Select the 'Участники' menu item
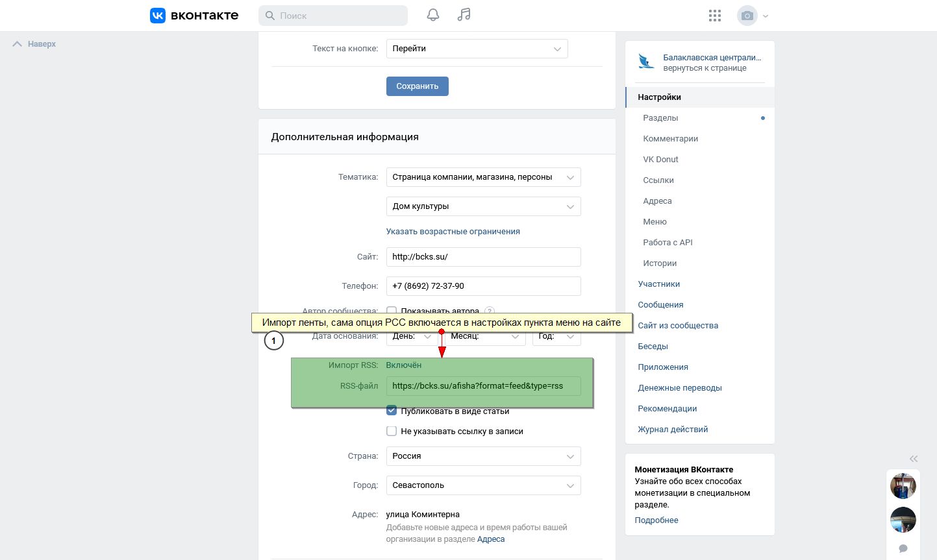 click(x=658, y=284)
